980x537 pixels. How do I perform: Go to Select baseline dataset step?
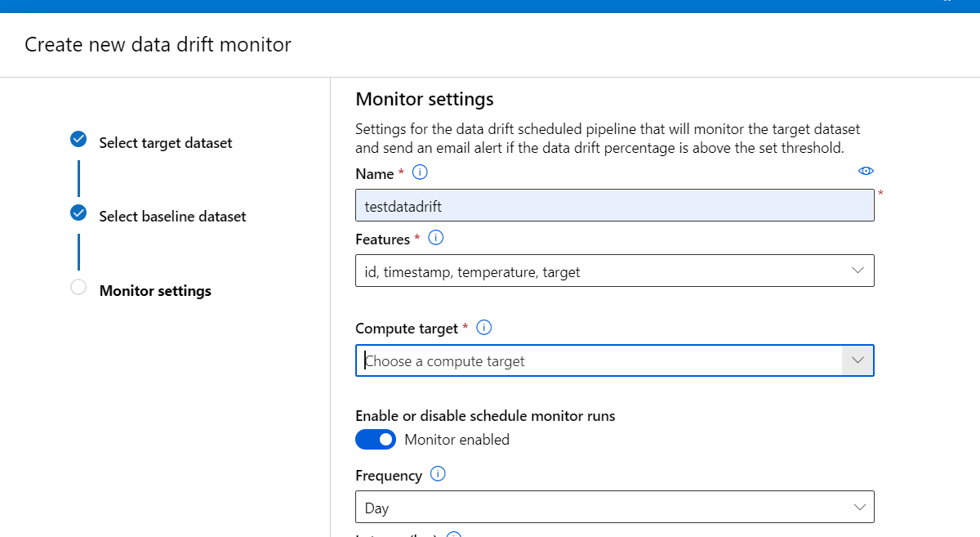(172, 217)
